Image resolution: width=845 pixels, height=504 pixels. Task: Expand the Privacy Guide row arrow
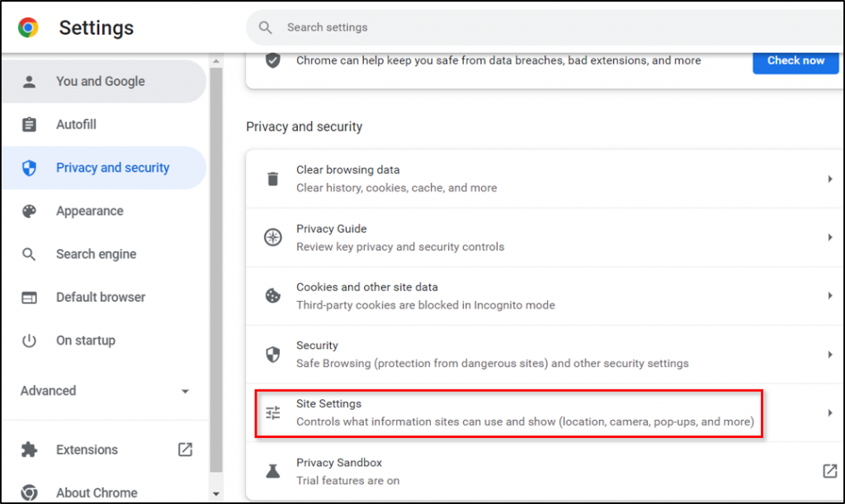(829, 237)
